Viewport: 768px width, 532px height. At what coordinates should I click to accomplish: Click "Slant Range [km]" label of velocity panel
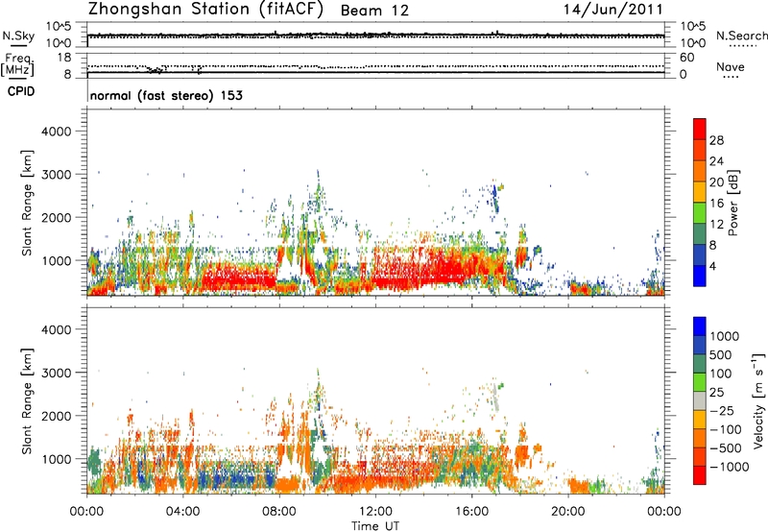coord(27,401)
